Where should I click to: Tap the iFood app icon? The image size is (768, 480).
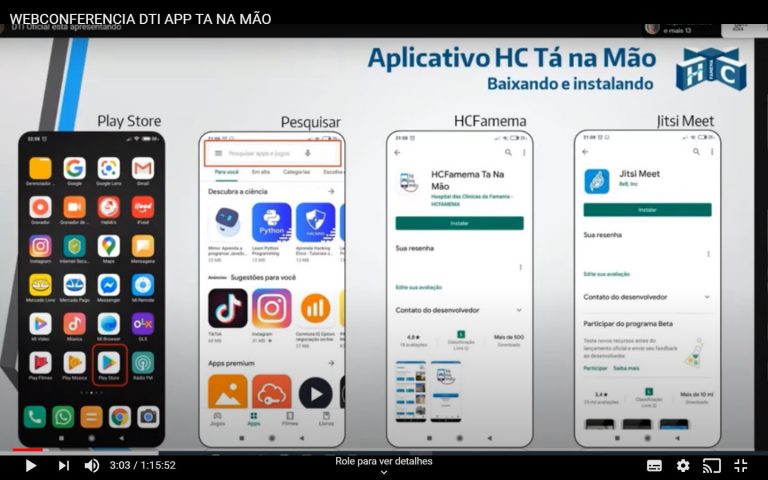click(143, 207)
